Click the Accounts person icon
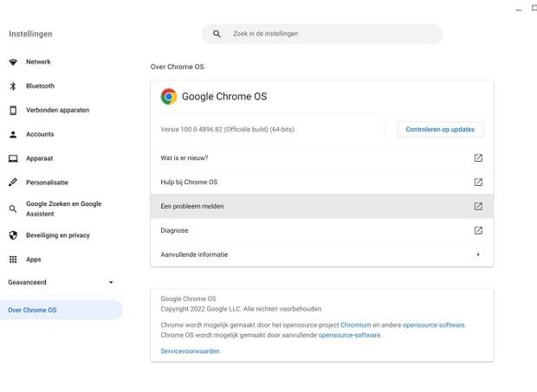This screenshot has width=537, height=392. pyautogui.click(x=13, y=134)
